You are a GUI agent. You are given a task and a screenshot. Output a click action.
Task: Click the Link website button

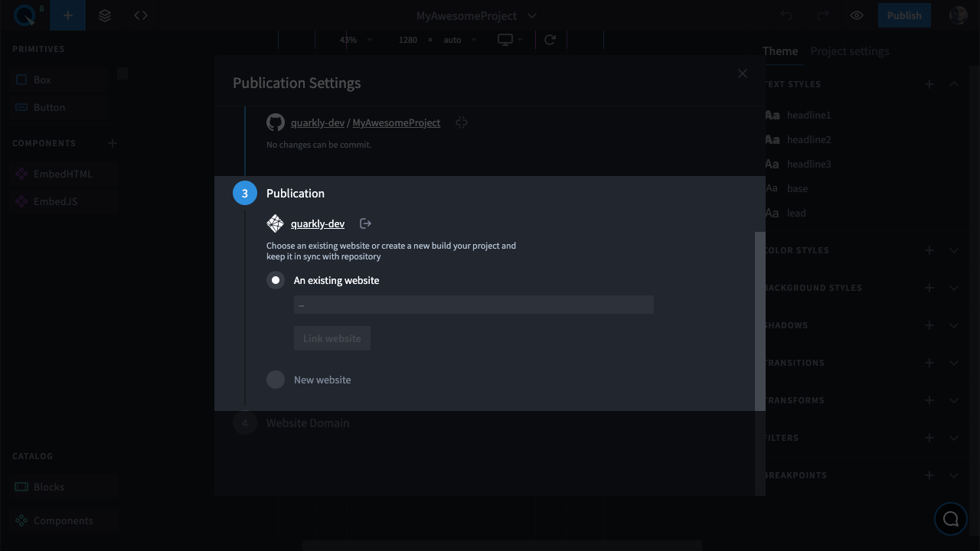tap(332, 338)
